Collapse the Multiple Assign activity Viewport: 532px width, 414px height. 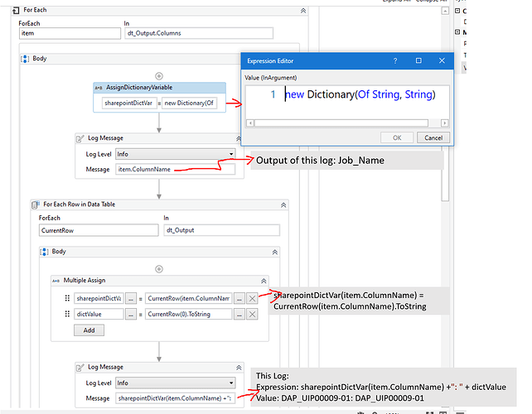[264, 281]
